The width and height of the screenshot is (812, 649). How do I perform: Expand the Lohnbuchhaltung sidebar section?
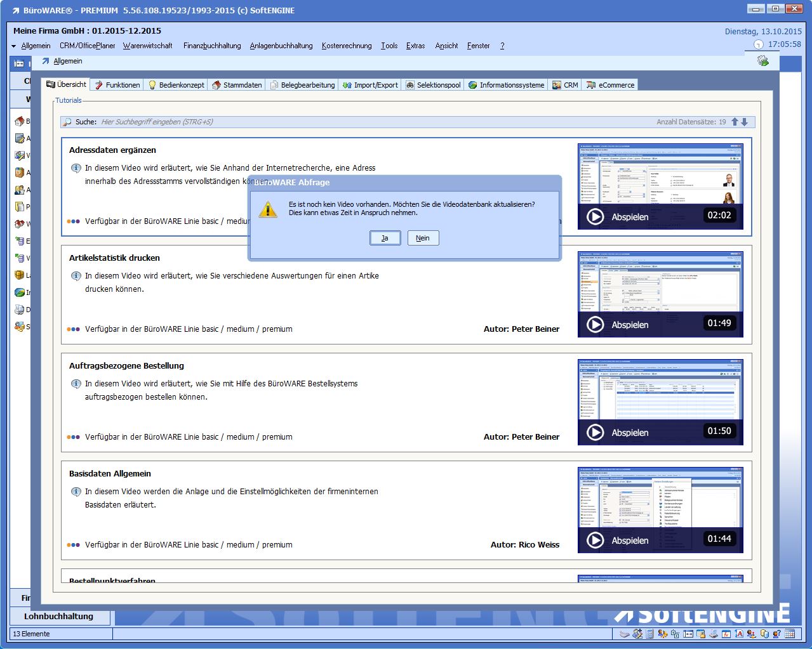58,616
